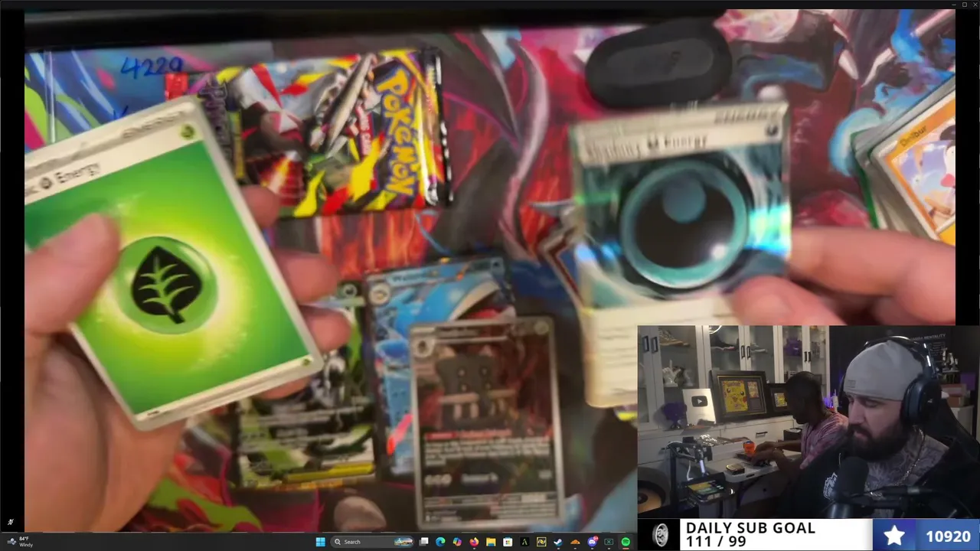Open the Xbox Game Bar taskbar icon
Viewport: 980px width, 551px height.
(x=609, y=542)
